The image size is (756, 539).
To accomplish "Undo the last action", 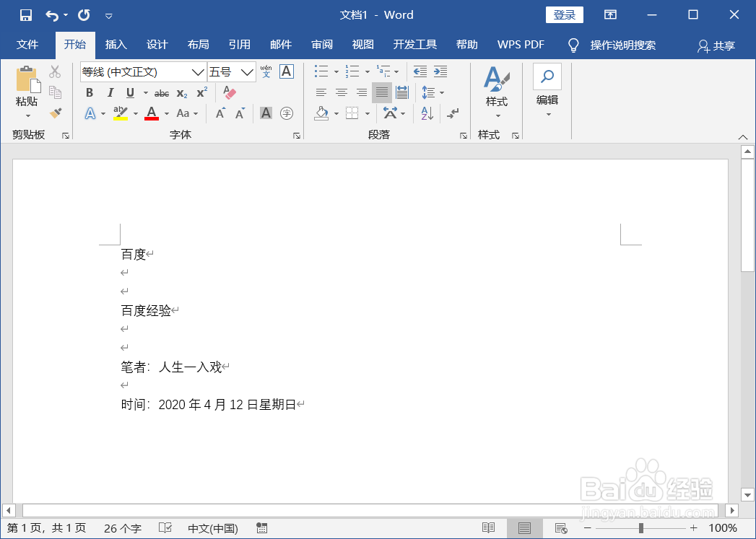I will [x=51, y=15].
